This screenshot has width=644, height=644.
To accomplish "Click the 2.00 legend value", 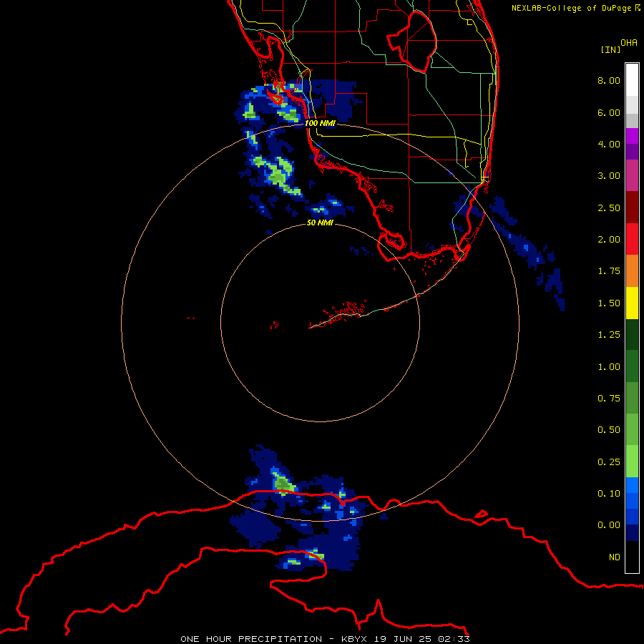I will click(609, 240).
